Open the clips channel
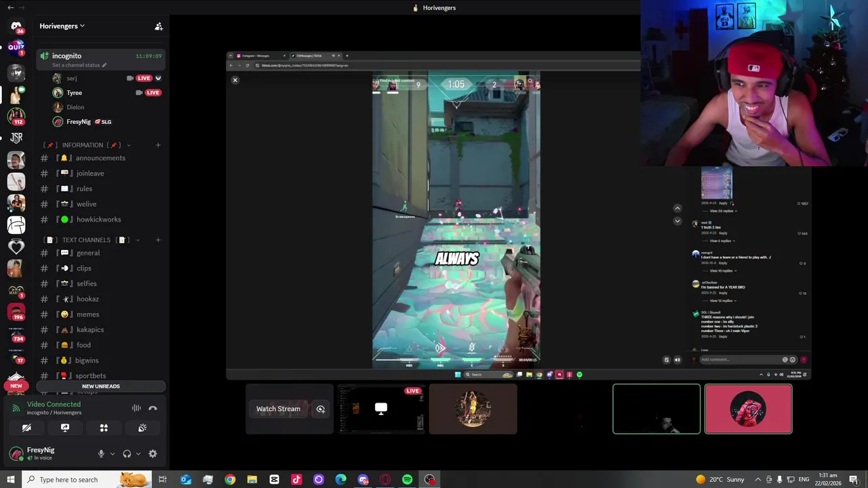The height and width of the screenshot is (488, 868). [100, 268]
